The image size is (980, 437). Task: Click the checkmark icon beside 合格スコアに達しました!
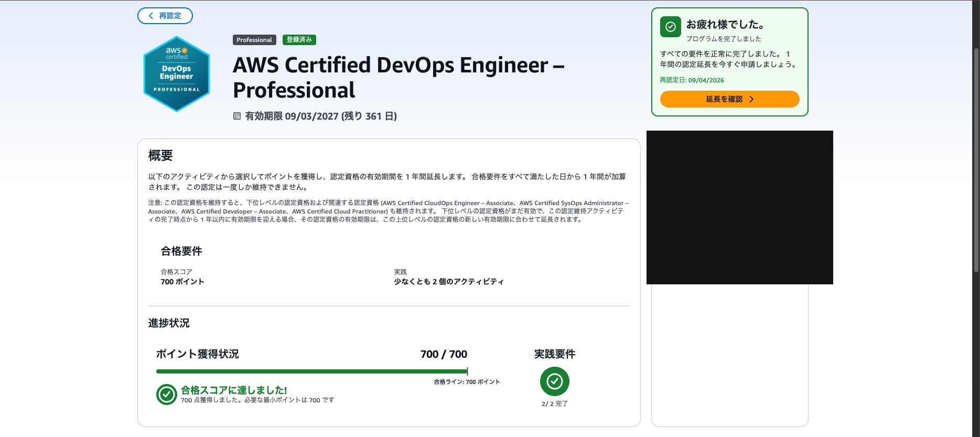167,395
